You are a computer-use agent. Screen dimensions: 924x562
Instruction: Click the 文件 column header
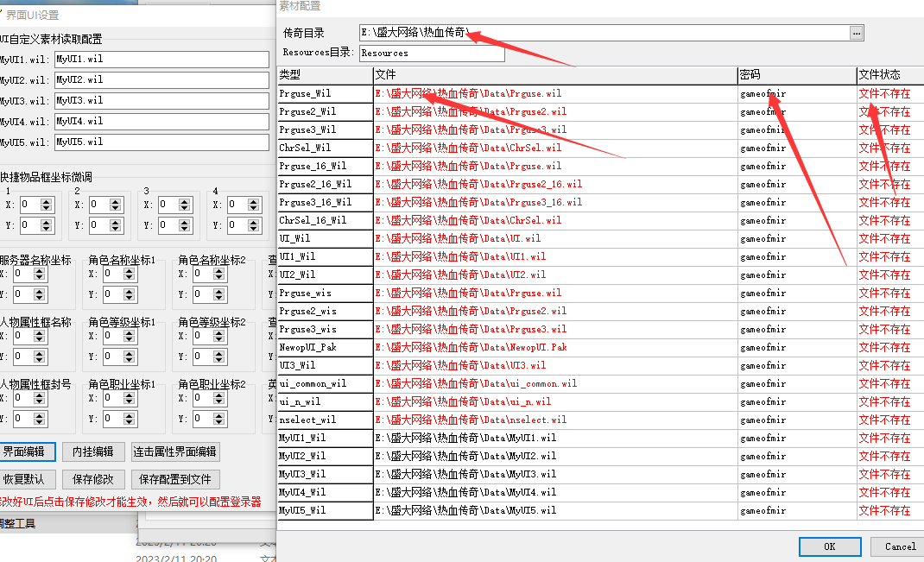pos(554,75)
